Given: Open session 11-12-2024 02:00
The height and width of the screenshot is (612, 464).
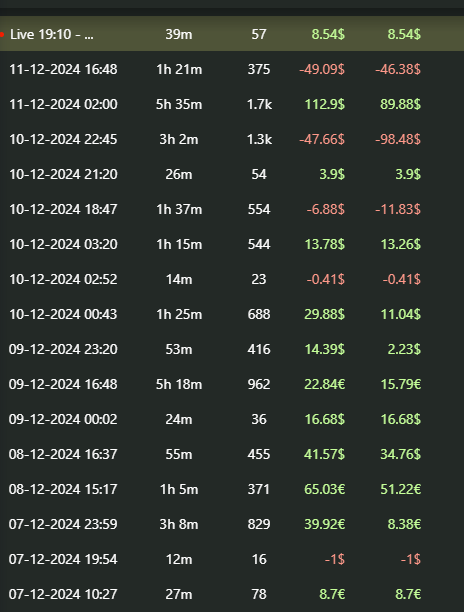Looking at the screenshot, I should pos(232,104).
